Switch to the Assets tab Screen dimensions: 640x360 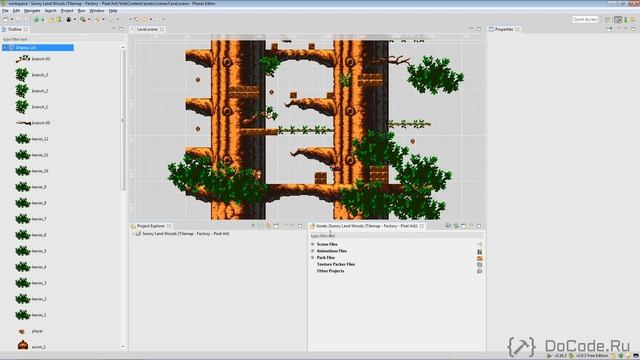pyautogui.click(x=367, y=226)
